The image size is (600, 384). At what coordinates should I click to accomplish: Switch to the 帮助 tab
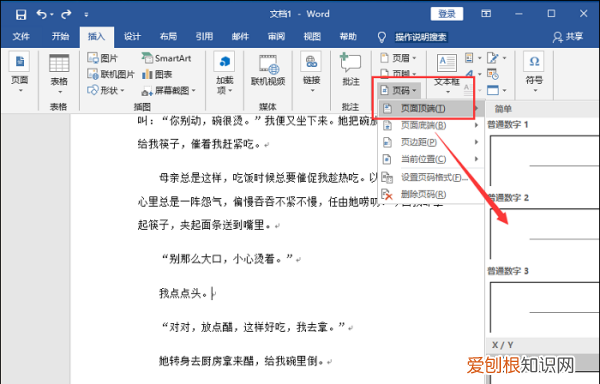(x=348, y=36)
